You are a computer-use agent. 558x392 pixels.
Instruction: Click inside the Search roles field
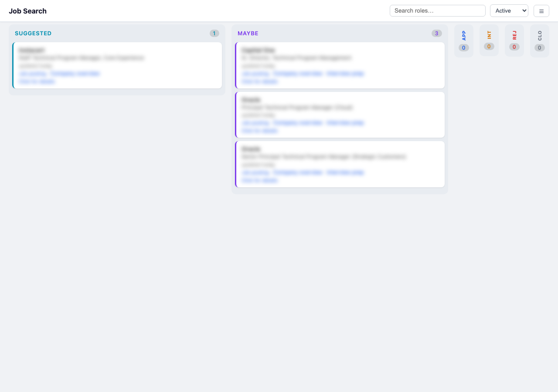coord(437,10)
